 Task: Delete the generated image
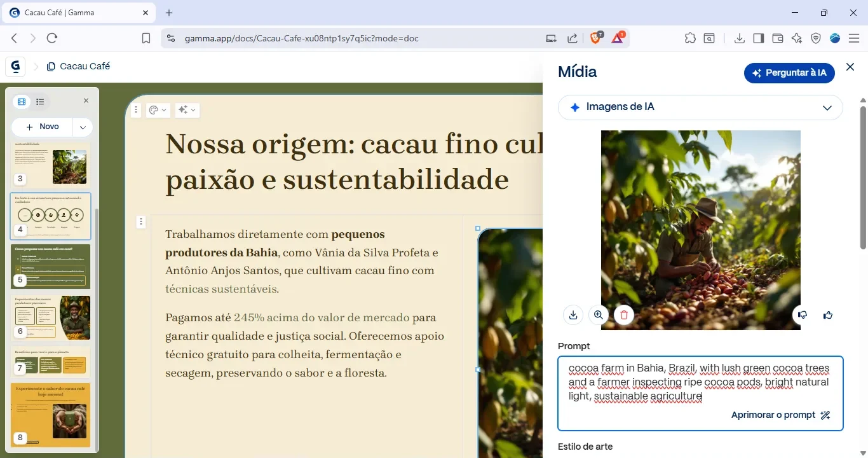click(x=624, y=315)
